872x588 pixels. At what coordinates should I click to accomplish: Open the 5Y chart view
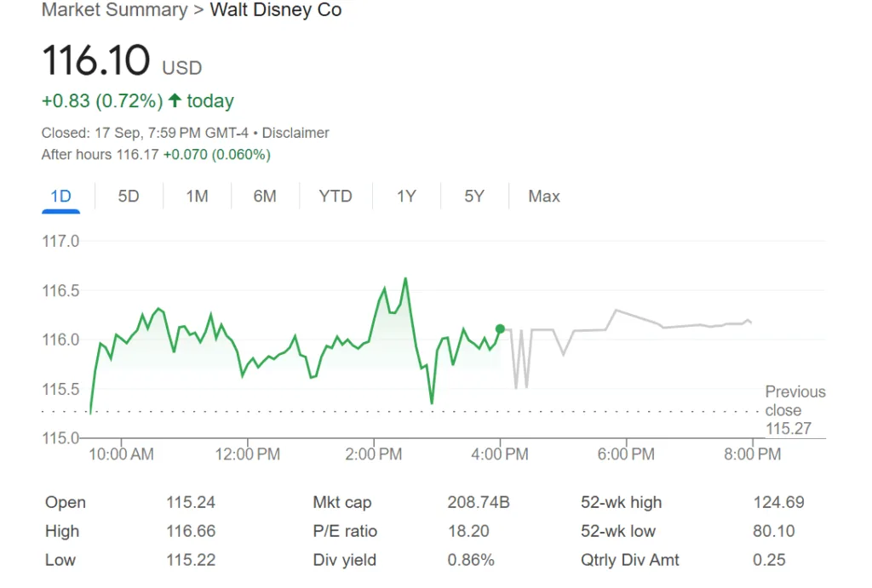coord(474,196)
